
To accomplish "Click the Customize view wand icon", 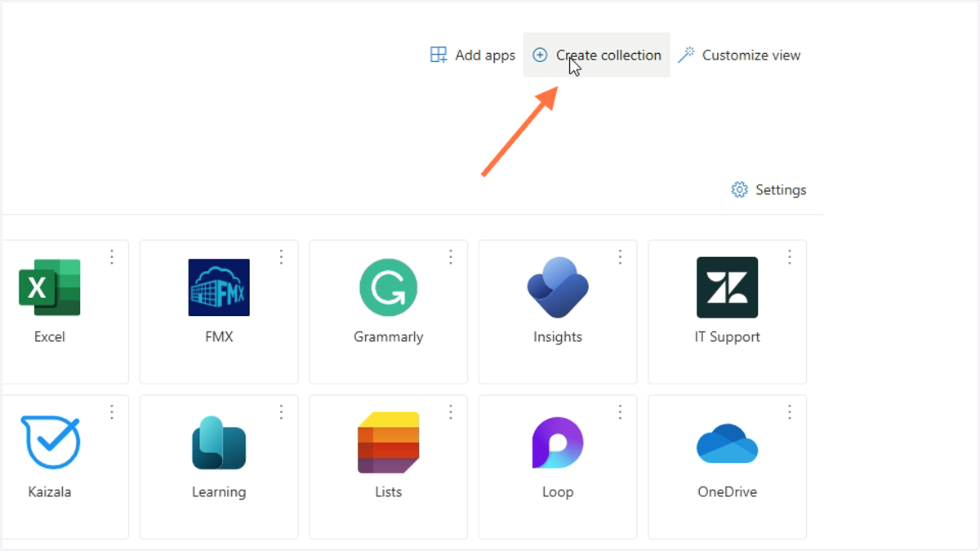I will click(686, 55).
